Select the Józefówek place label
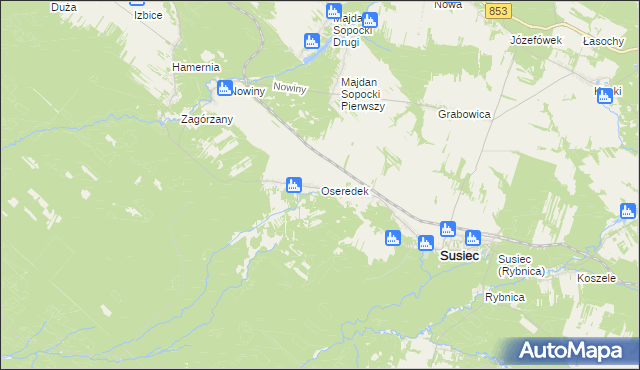This screenshot has width=640, height=370. [536, 40]
